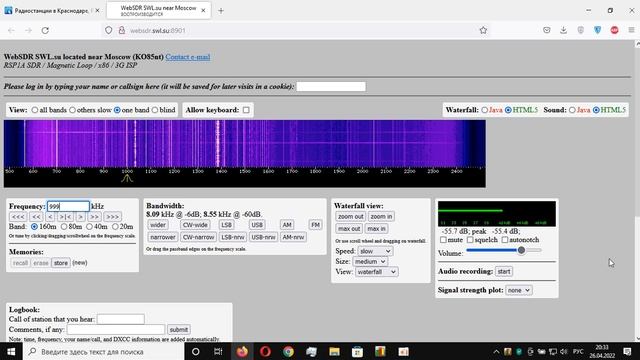
Task: Select the 'others slow' view option
Action: (72, 110)
